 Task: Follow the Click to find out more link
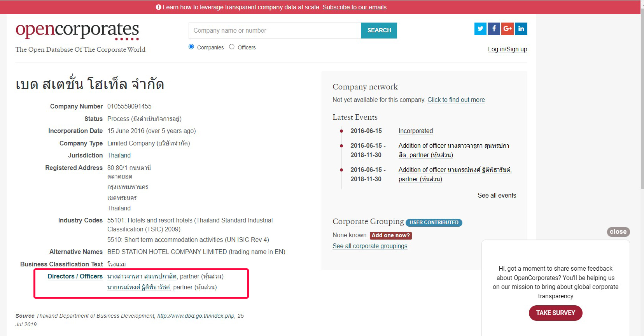point(456,100)
